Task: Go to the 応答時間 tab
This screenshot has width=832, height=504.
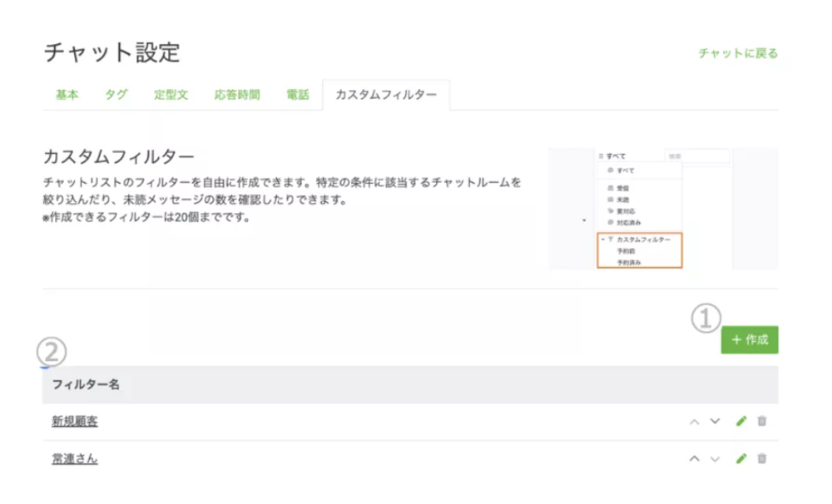Action: (x=236, y=95)
